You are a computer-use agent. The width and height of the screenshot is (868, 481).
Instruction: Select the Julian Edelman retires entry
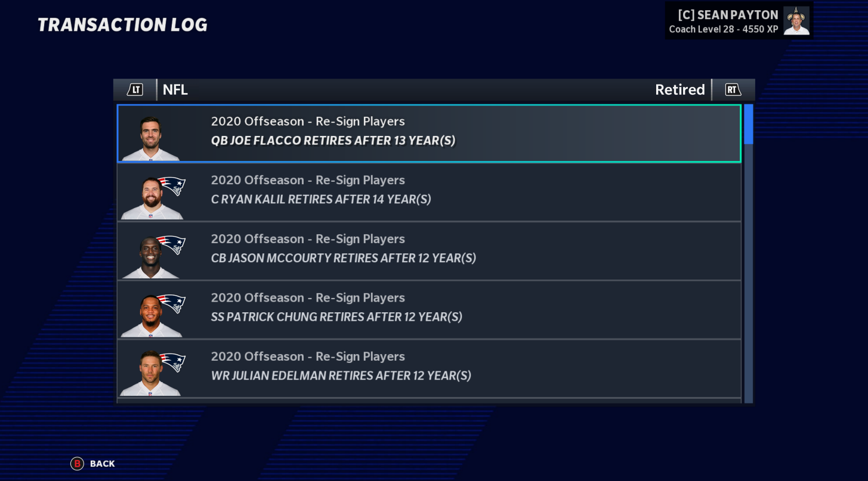430,368
